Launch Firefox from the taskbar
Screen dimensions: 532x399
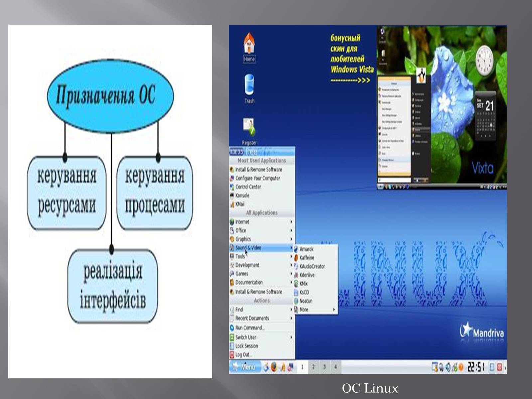(x=274, y=367)
